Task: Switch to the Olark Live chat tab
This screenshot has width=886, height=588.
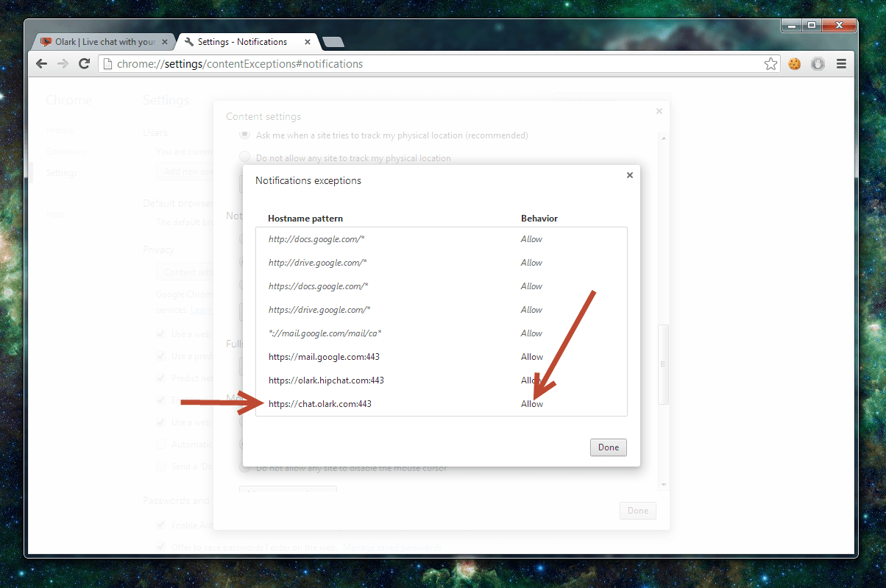Action: tap(103, 42)
